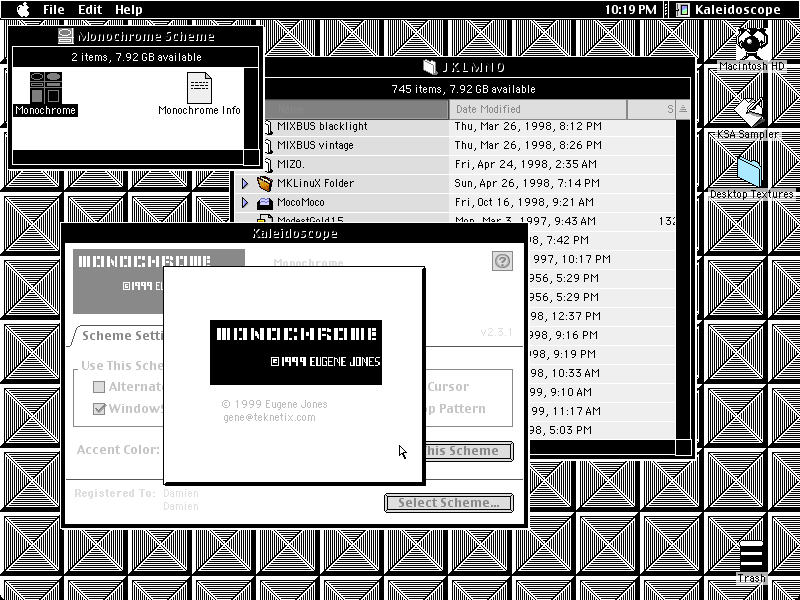Open the Edit menu
800x600 pixels.
(x=90, y=9)
